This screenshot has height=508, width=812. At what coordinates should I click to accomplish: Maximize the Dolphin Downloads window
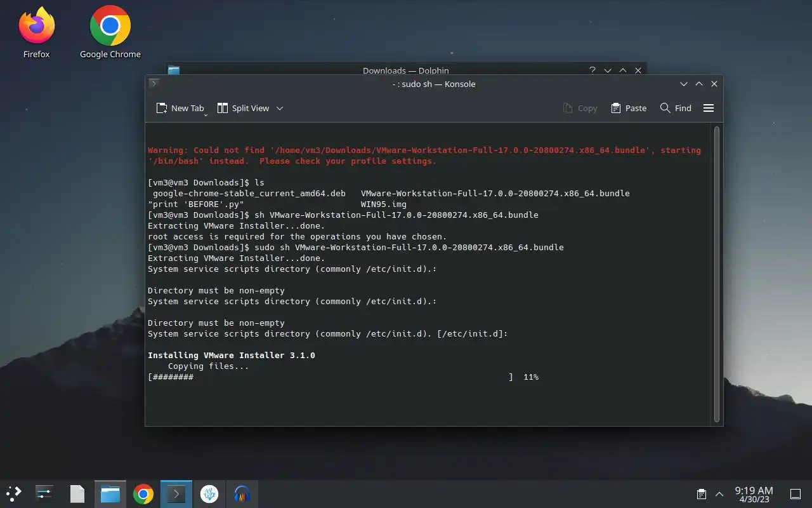(623, 70)
